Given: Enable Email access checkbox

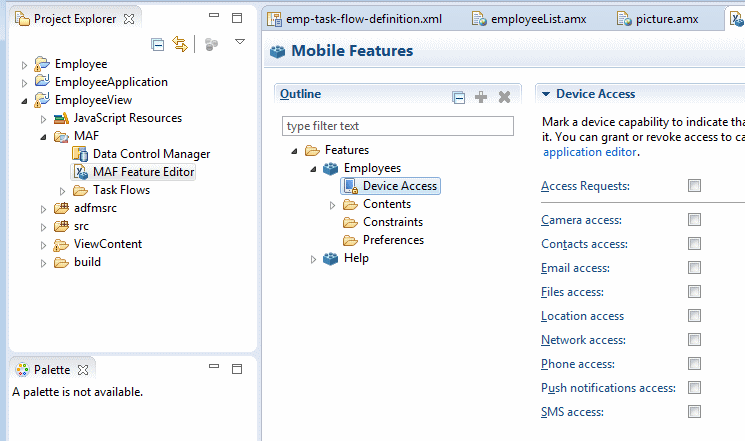Looking at the screenshot, I should pos(694,268).
